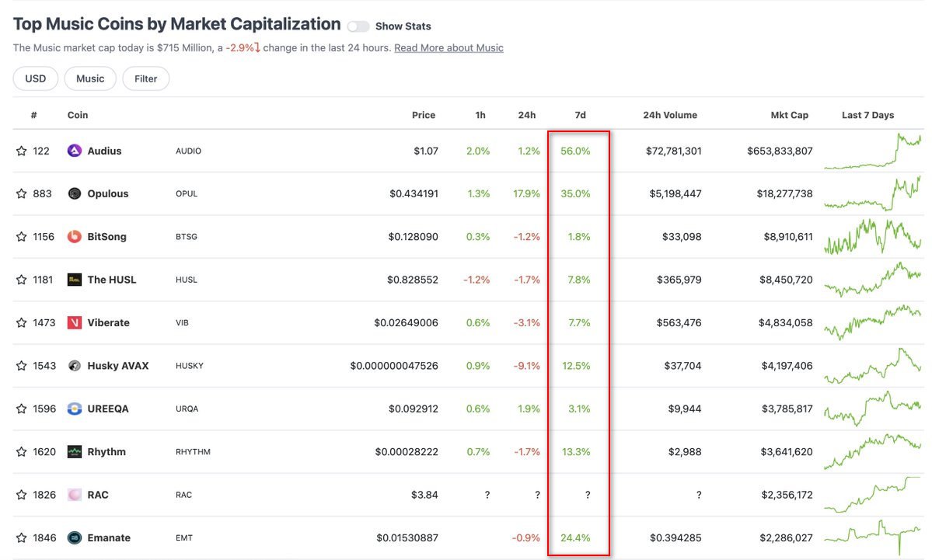Sort table by 7d column header

coord(580,115)
